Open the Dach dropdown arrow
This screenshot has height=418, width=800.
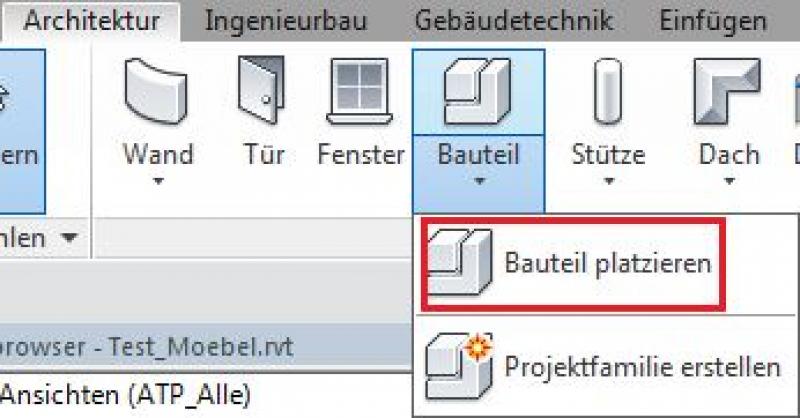point(729,182)
